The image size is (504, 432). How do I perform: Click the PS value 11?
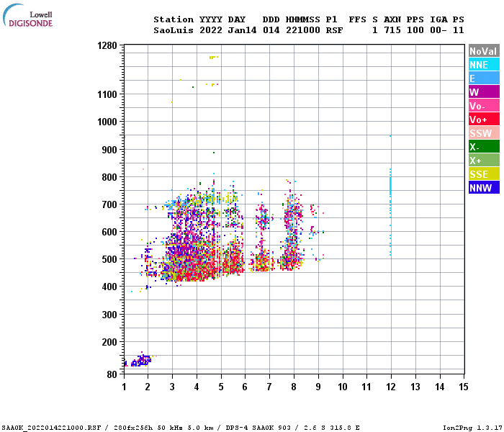[459, 30]
